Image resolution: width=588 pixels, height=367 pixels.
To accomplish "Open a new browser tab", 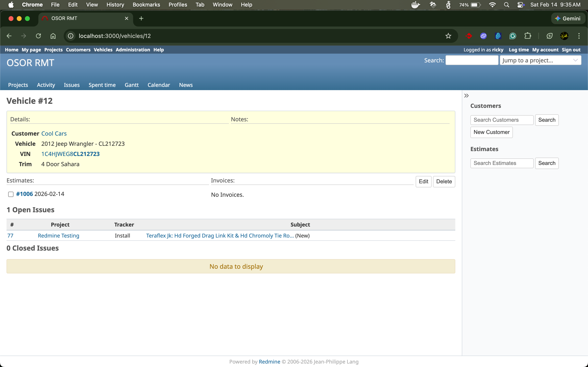I will click(x=141, y=18).
